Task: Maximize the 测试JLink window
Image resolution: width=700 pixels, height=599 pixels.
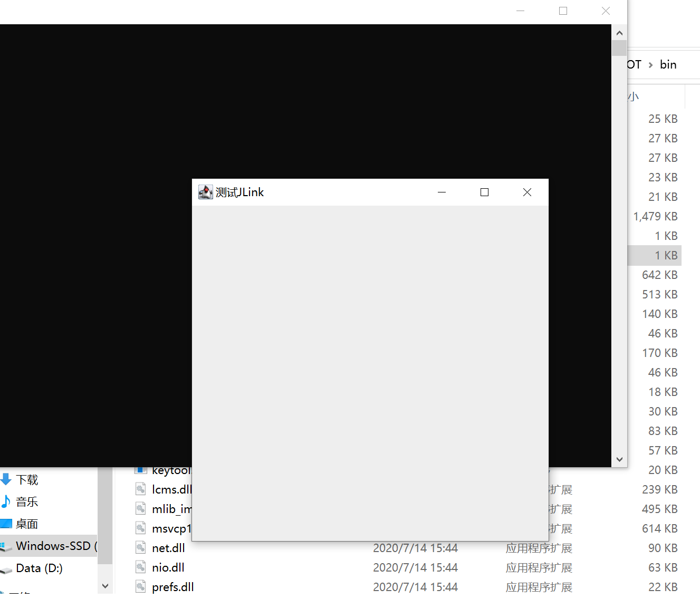Action: click(x=484, y=192)
